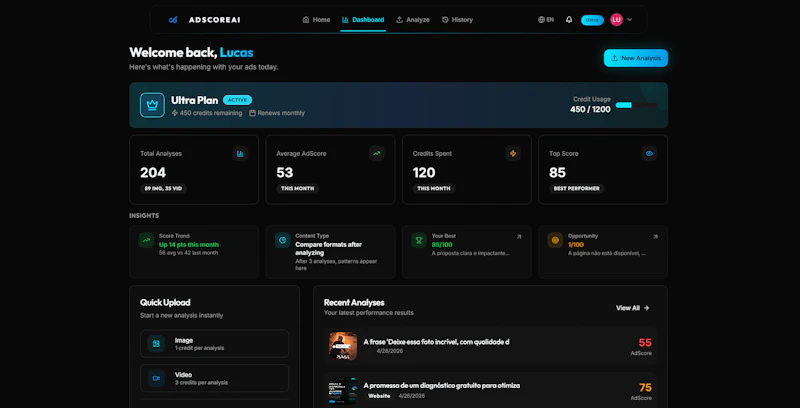Click the Opportunity orange circle icon
The image size is (800, 408).
point(555,240)
